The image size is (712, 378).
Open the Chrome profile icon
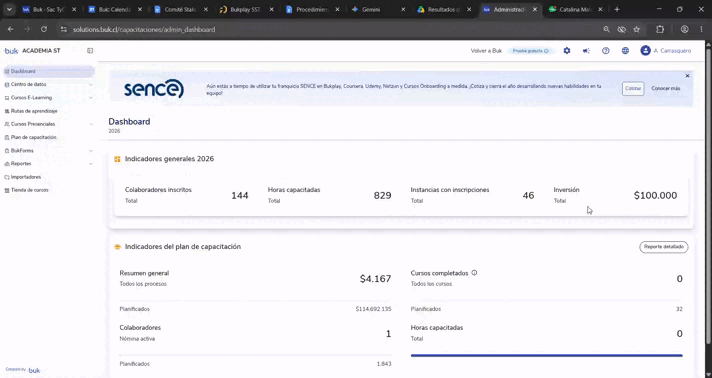684,29
